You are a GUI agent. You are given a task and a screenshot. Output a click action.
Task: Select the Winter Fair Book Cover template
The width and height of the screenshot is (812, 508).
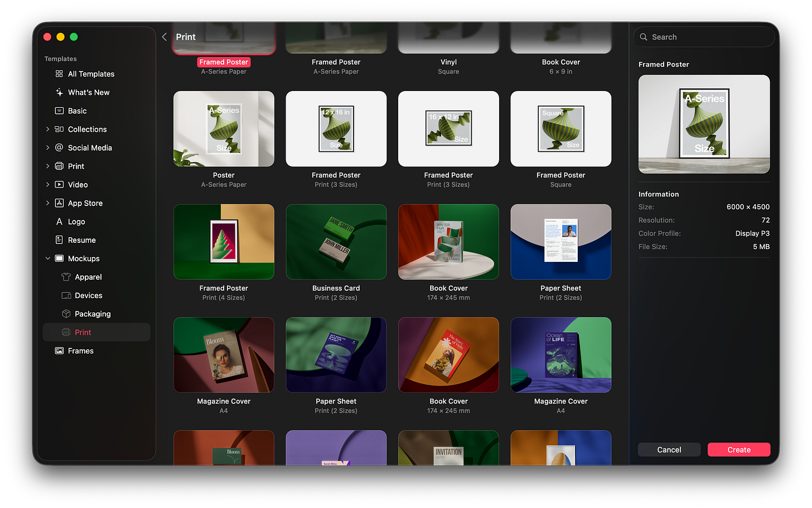coord(448,242)
